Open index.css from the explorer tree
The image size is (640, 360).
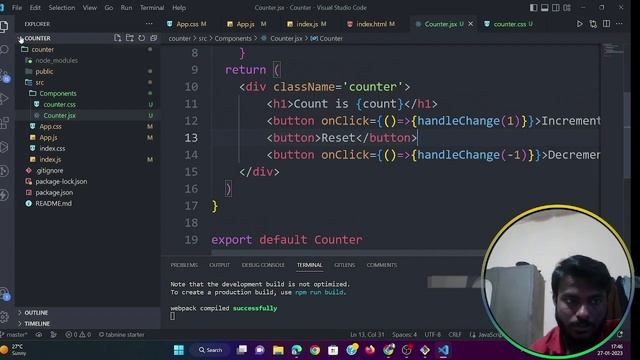pyautogui.click(x=52, y=149)
